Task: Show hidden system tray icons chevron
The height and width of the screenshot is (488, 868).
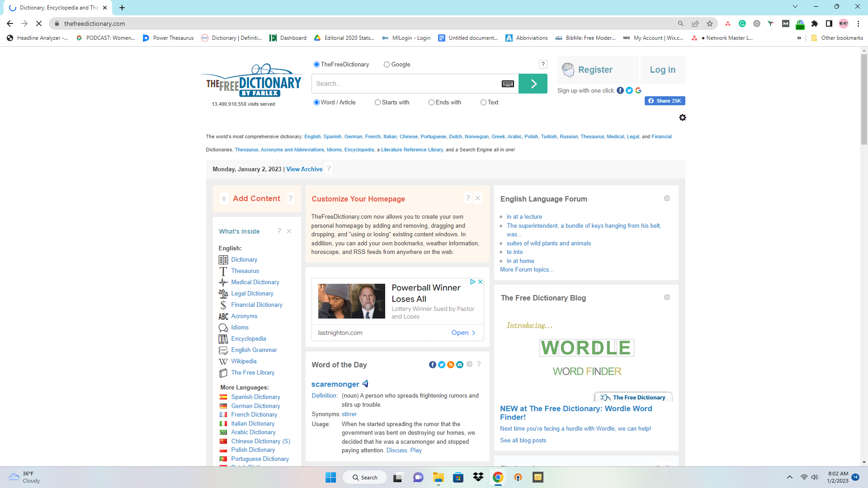Action: point(789,477)
